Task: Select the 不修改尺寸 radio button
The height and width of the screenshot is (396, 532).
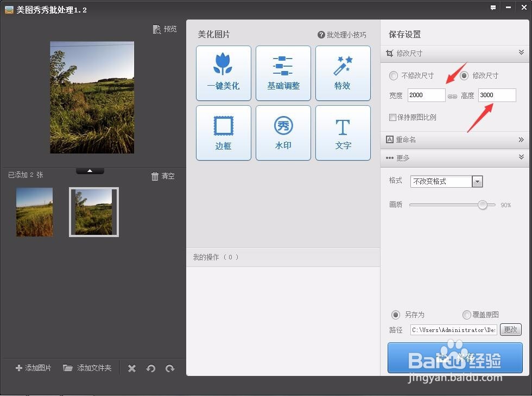Action: [393, 75]
